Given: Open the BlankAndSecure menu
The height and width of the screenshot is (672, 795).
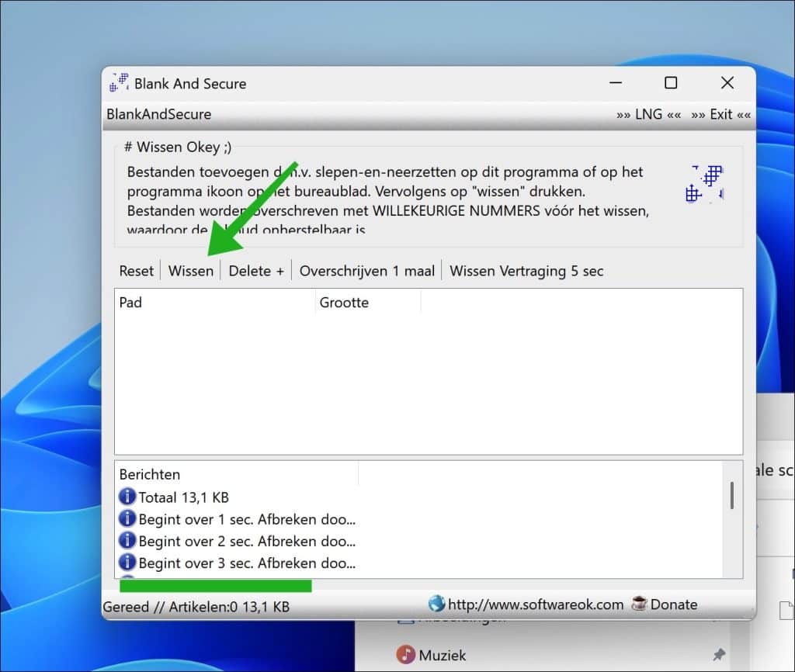Looking at the screenshot, I should [x=158, y=115].
